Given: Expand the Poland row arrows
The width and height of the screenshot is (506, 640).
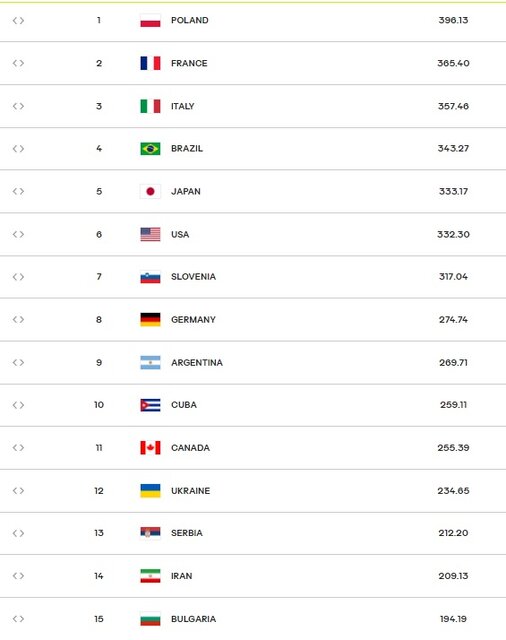Looking at the screenshot, I should pos(18,20).
